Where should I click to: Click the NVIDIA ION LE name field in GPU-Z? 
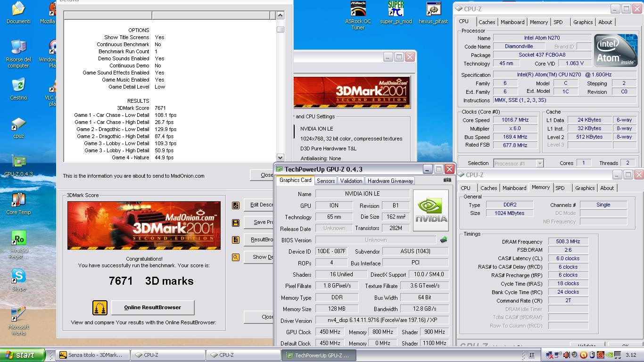pos(362,194)
